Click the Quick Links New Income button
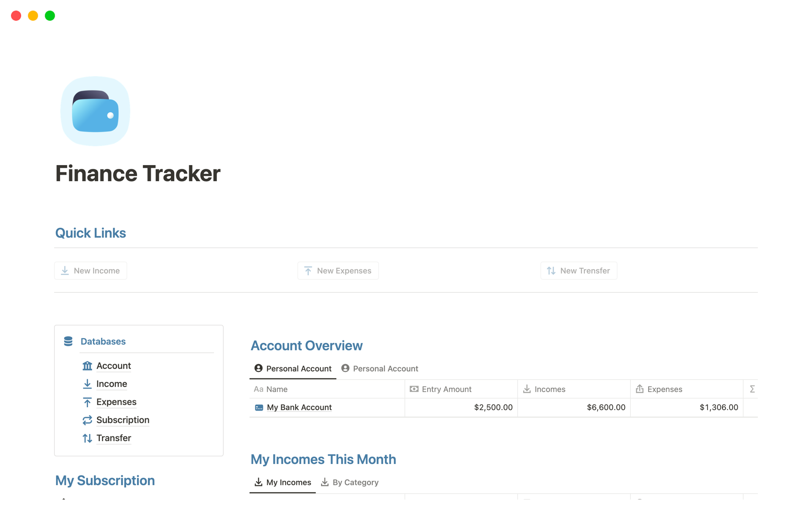 91,271
